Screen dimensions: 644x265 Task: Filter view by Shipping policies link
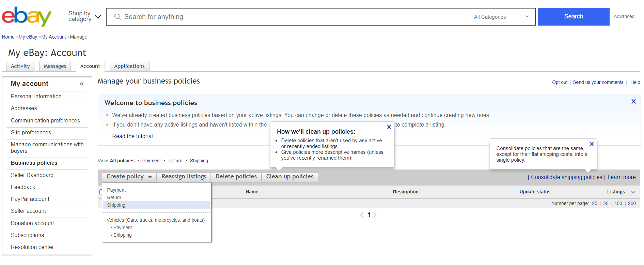click(199, 161)
